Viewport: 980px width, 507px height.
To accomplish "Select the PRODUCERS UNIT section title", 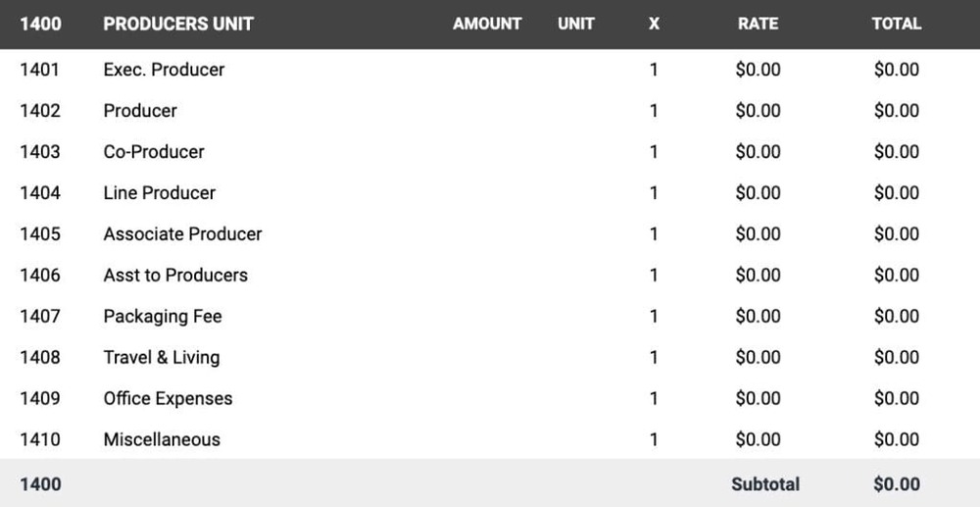I will click(x=178, y=24).
